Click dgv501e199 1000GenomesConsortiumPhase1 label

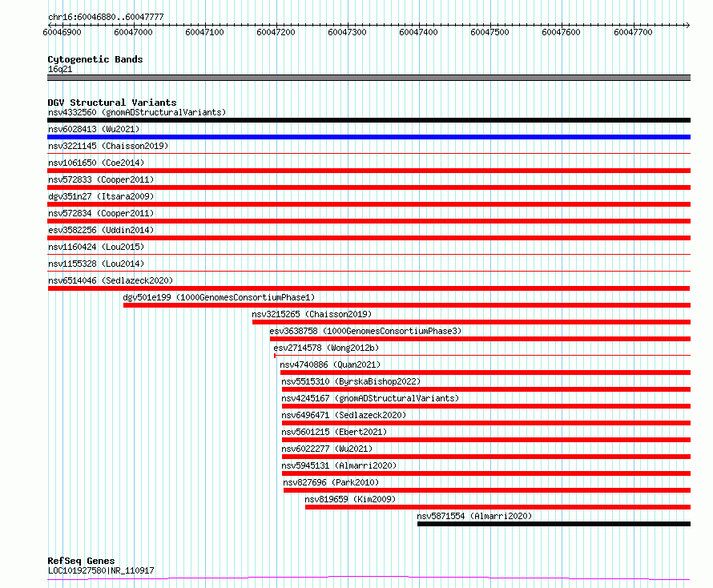(x=219, y=297)
